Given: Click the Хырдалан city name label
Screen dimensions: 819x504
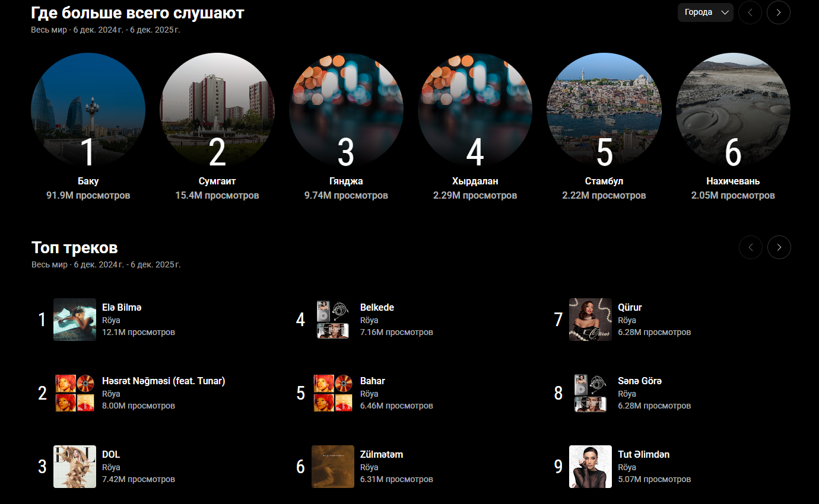Looking at the screenshot, I should tap(475, 181).
